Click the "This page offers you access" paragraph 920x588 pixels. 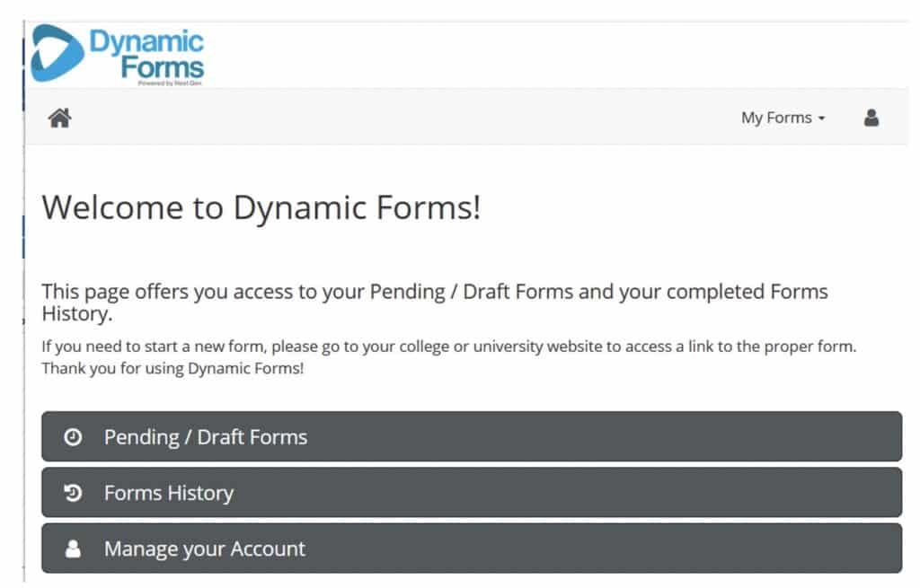(x=435, y=303)
